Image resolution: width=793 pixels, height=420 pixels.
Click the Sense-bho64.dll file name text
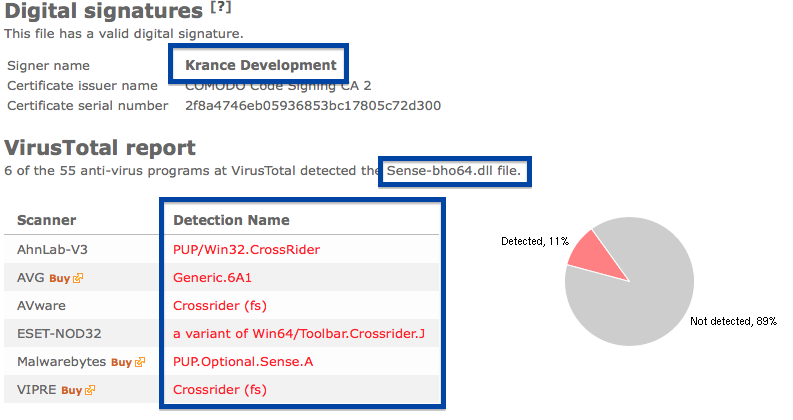[x=454, y=171]
